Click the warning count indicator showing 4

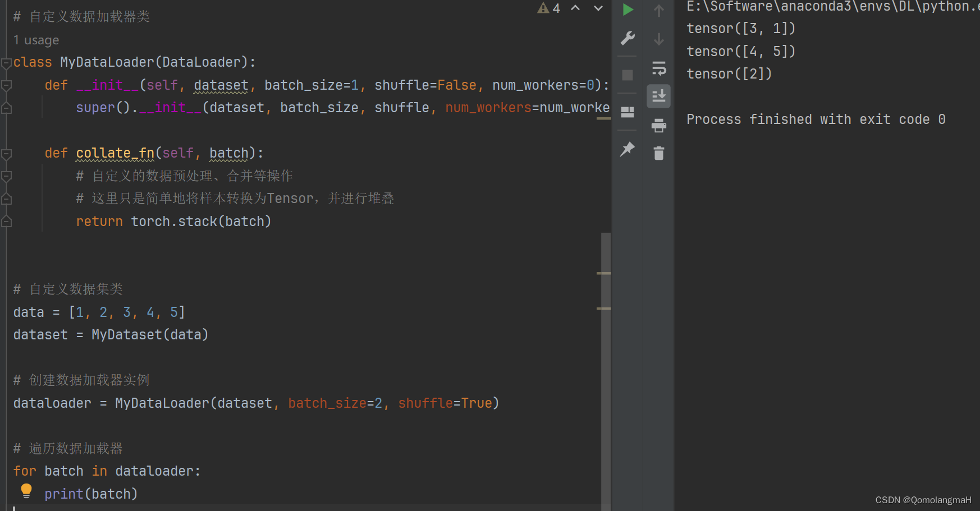(x=549, y=8)
